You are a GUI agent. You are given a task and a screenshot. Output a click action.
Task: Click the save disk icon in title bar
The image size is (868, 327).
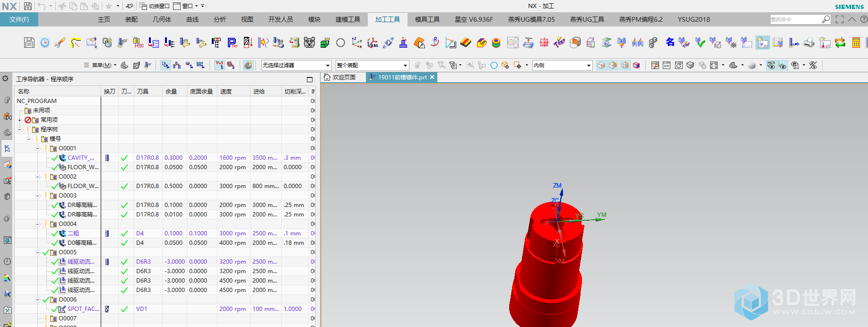pos(28,6)
